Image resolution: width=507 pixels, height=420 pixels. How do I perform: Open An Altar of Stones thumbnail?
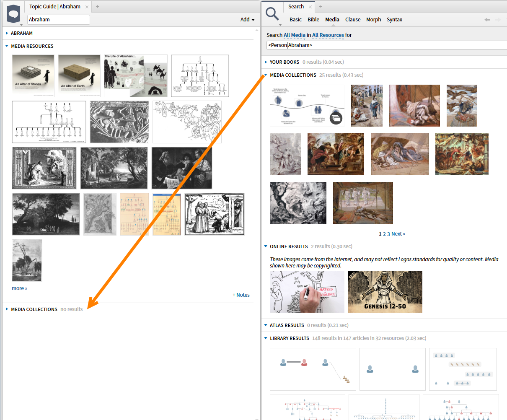[33, 76]
